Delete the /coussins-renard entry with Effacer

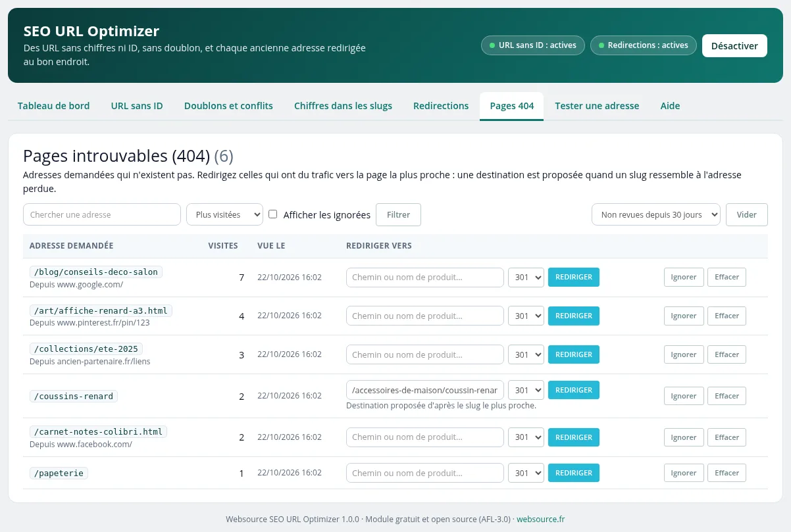point(727,396)
